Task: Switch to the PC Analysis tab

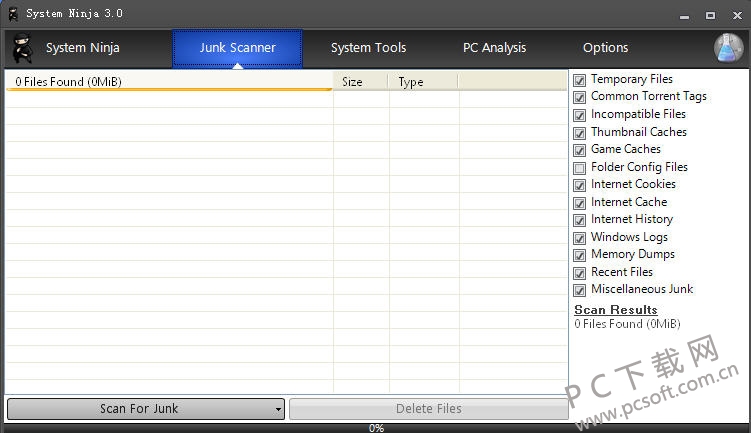Action: coord(494,48)
